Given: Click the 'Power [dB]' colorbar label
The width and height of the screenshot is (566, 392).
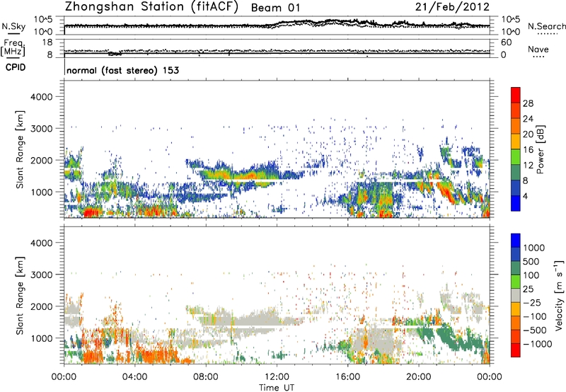Looking at the screenshot, I should [x=541, y=149].
